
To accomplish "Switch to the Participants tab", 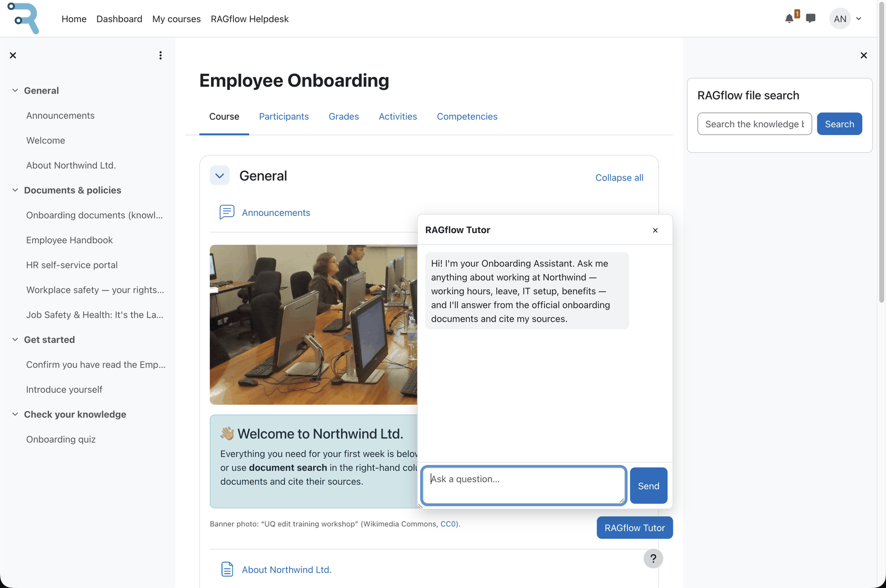I will tap(284, 116).
